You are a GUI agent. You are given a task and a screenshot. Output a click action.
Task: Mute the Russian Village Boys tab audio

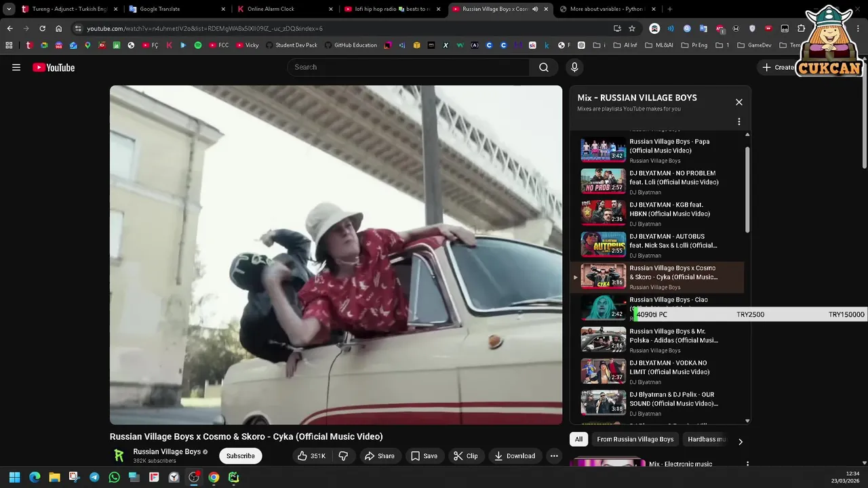(x=535, y=9)
